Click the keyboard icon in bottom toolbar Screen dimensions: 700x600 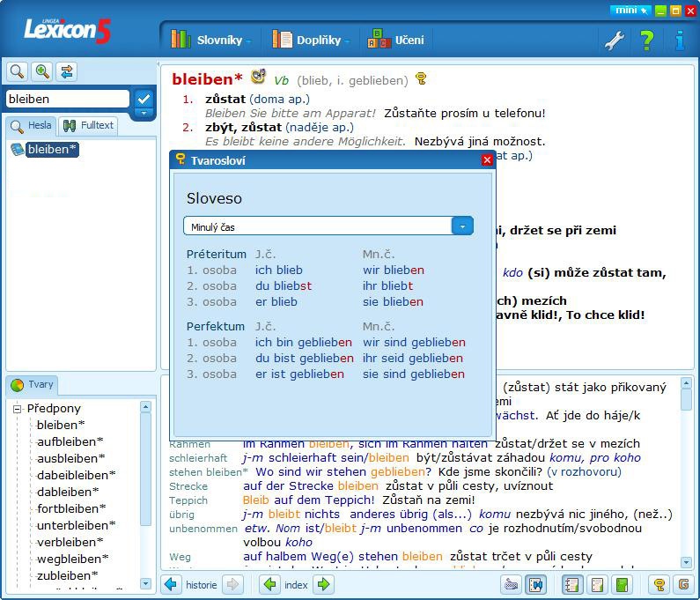coord(511,584)
